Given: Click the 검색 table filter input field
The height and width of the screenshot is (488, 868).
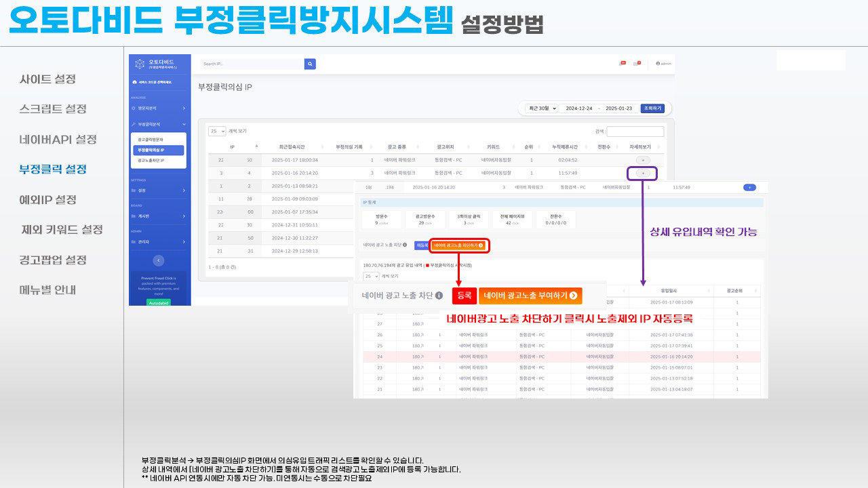Looking at the screenshot, I should pos(635,131).
